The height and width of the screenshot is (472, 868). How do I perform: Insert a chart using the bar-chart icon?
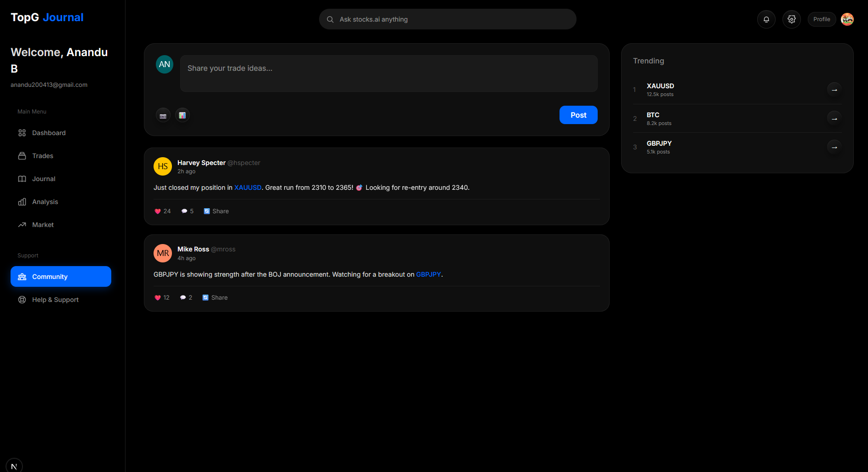[182, 115]
